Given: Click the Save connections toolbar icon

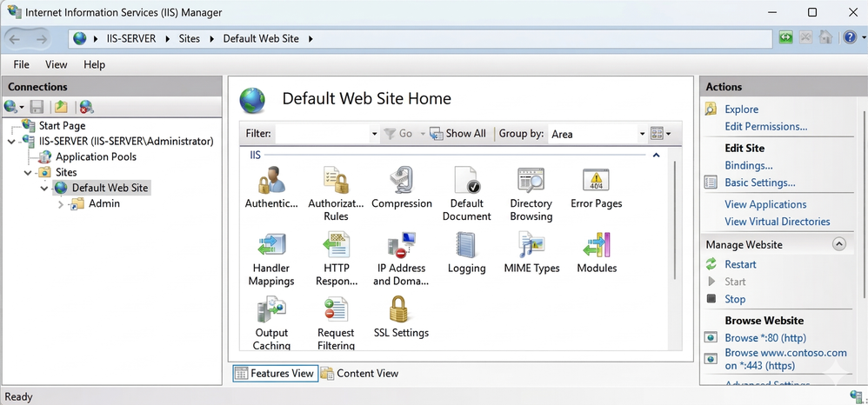Looking at the screenshot, I should (37, 106).
